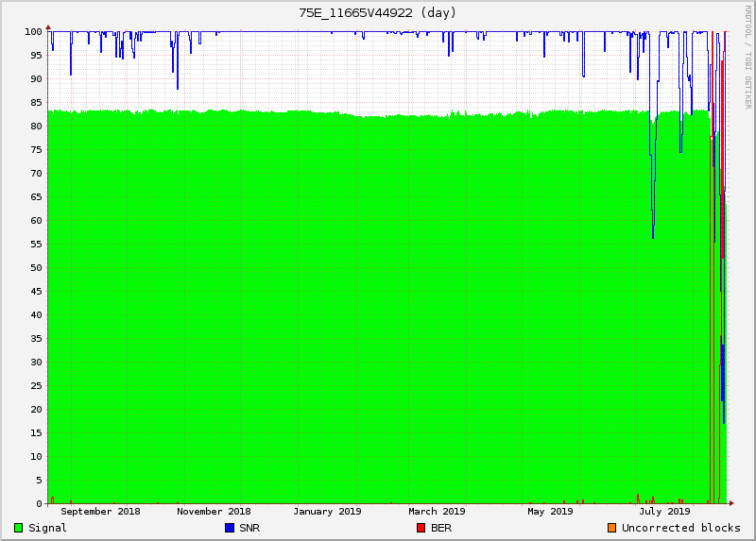Click the 'July 2019' axis label
This screenshot has height=541, width=756.
point(665,512)
